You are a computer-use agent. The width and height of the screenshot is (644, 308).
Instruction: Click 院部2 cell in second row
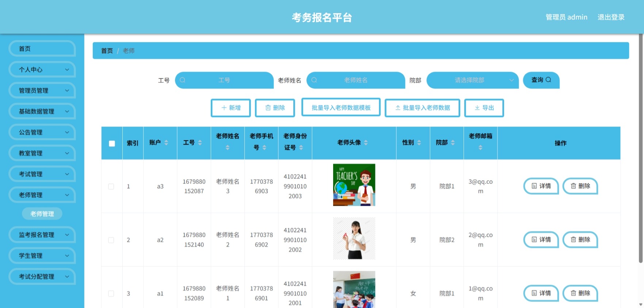pos(447,240)
